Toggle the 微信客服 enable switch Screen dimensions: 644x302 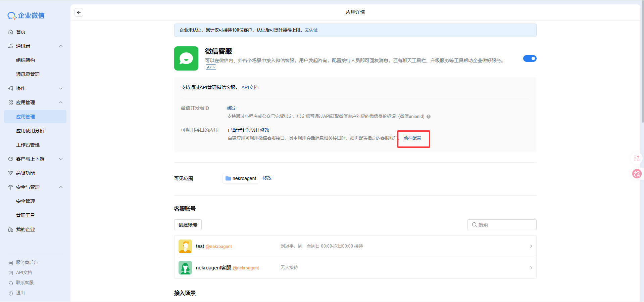[x=530, y=58]
